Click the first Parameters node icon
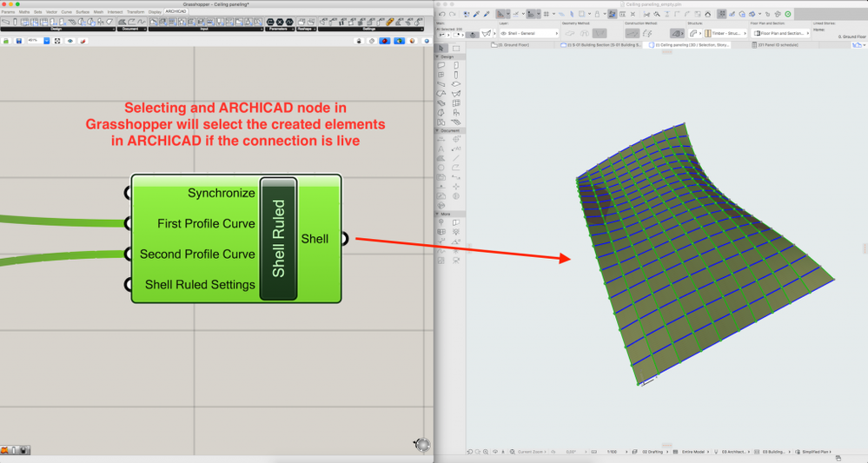This screenshot has width=868, height=463. tap(270, 22)
